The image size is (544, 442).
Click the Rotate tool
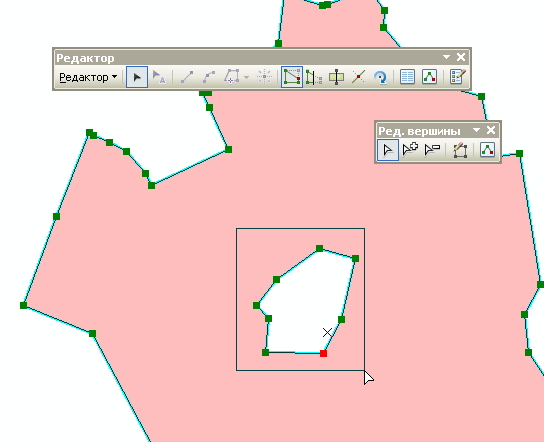point(381,77)
